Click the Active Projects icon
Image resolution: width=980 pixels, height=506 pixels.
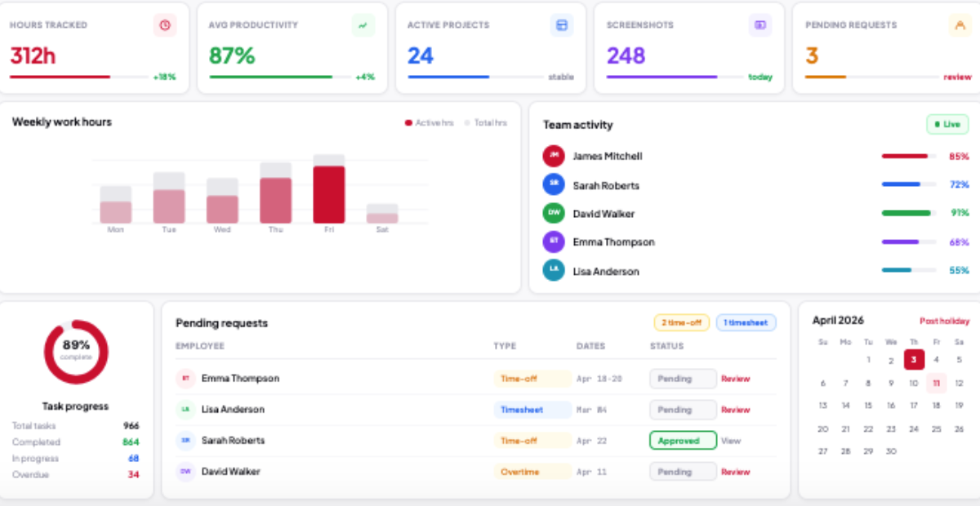click(x=562, y=25)
